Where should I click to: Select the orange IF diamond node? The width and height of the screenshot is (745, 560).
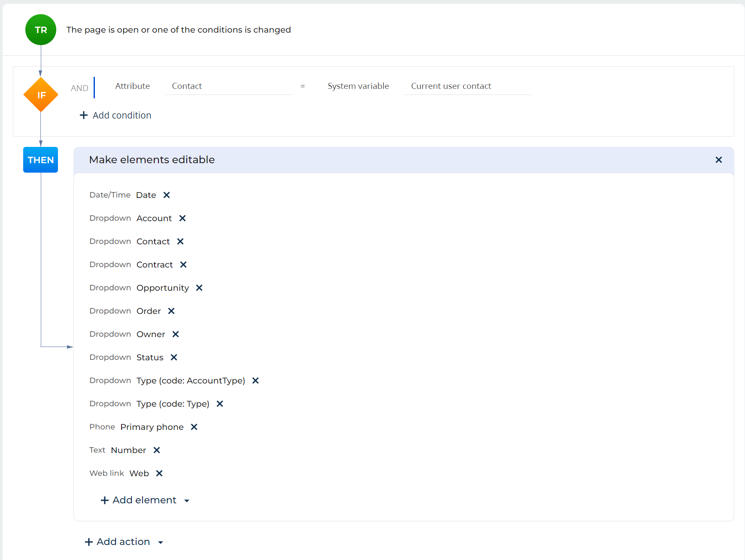[41, 95]
